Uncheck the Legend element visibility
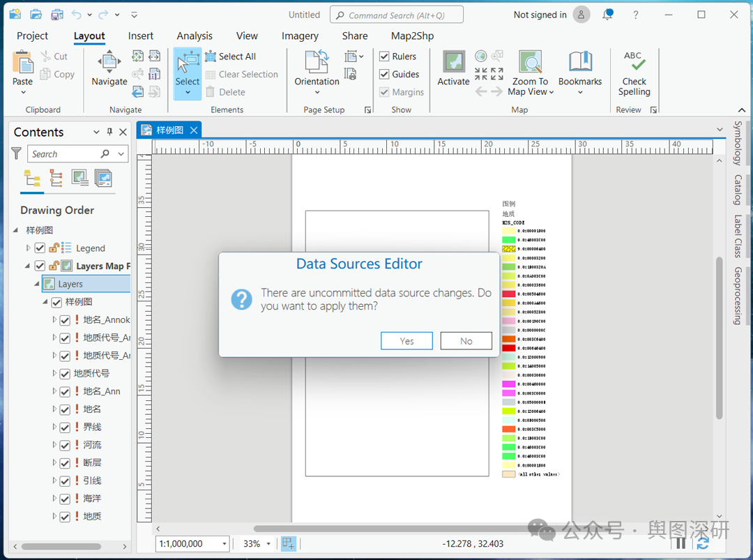 (40, 248)
